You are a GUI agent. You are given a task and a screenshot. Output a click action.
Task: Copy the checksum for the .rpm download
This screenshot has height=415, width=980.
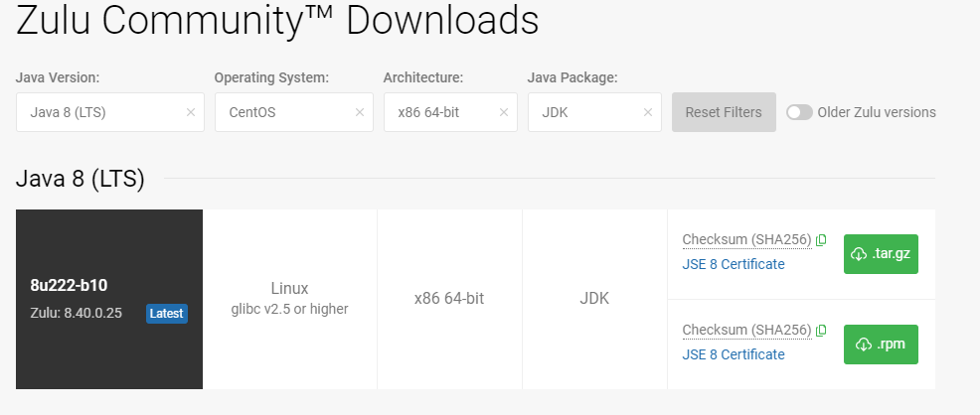click(821, 330)
